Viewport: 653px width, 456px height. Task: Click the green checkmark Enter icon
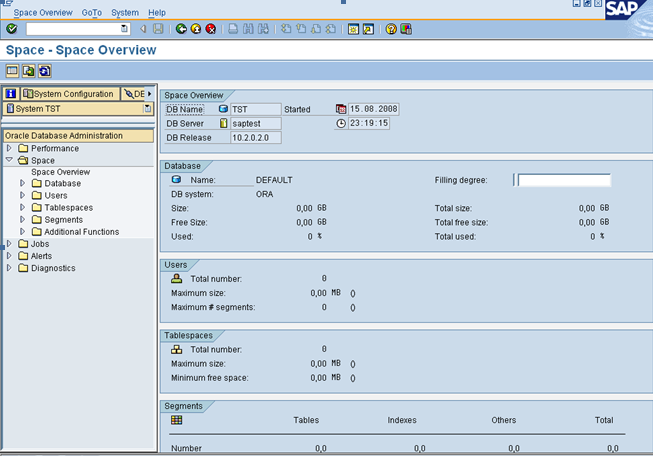pos(12,29)
